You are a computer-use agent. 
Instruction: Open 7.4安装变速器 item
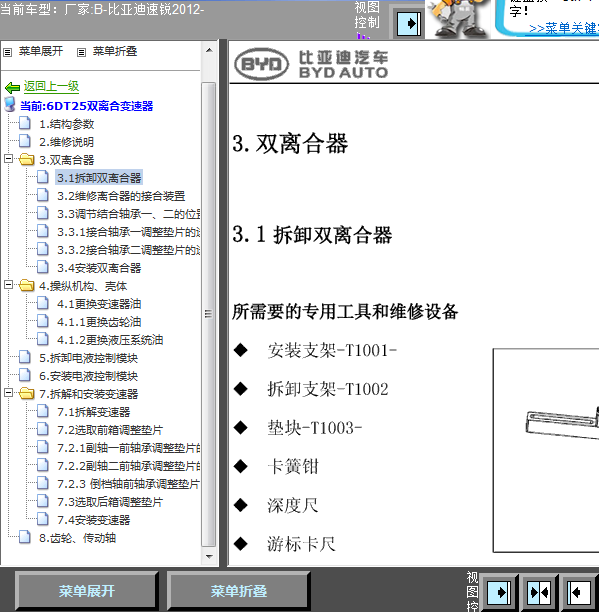(94, 520)
